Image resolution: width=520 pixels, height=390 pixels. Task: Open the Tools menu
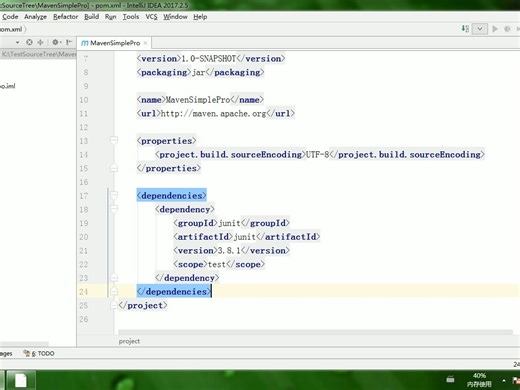click(x=131, y=17)
